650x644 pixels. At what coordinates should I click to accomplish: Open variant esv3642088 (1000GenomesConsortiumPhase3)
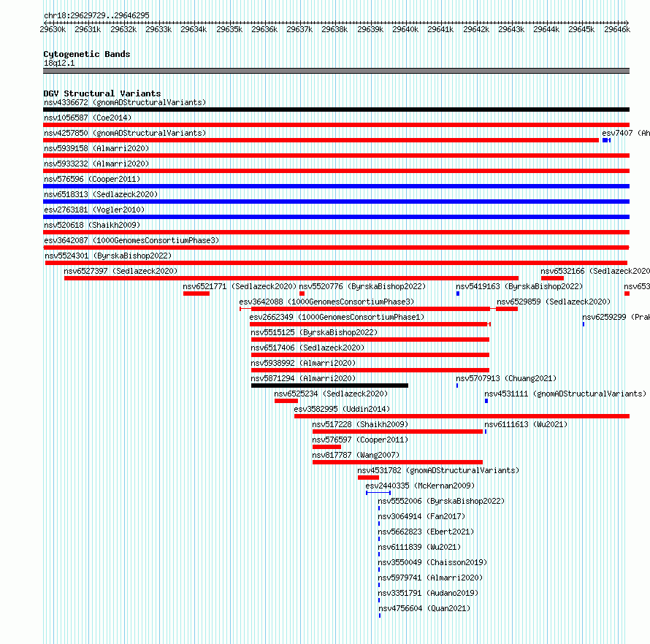(326, 302)
